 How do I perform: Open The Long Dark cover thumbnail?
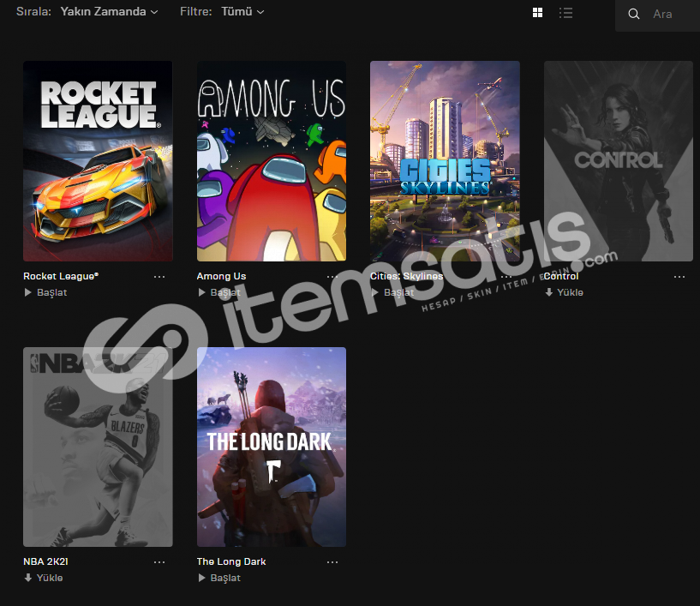[x=272, y=447]
